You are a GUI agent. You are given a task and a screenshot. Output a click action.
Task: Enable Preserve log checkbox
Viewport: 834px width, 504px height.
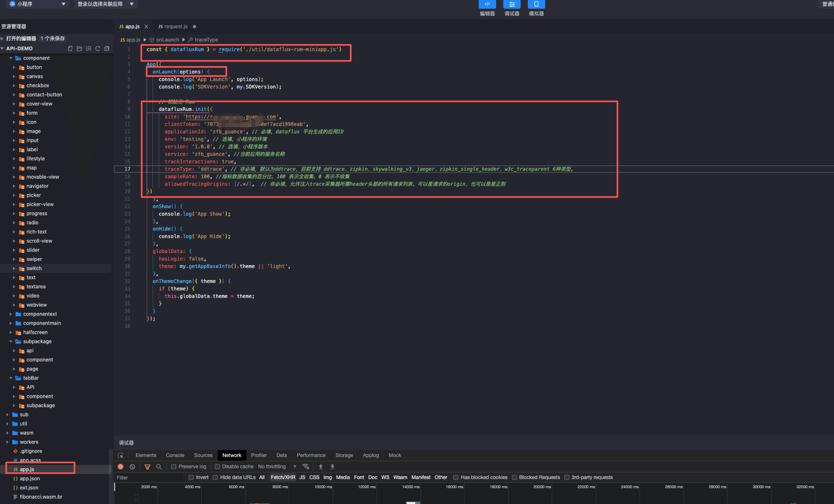(174, 467)
